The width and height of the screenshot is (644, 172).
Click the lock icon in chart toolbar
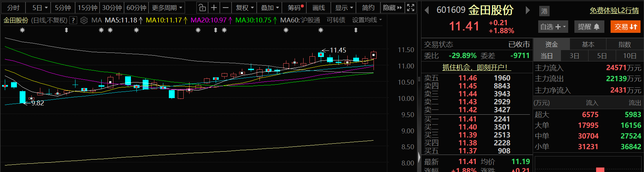202,8
